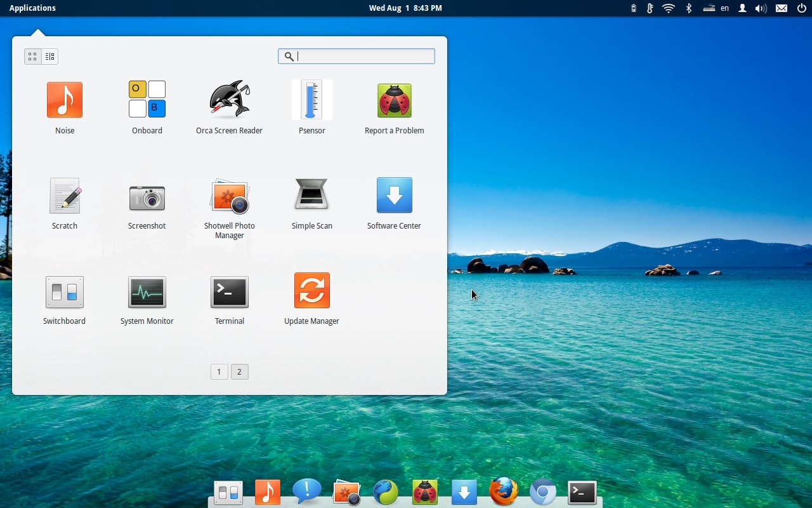Launch Firefox from the dock
Screen dimensions: 812x508
point(503,491)
